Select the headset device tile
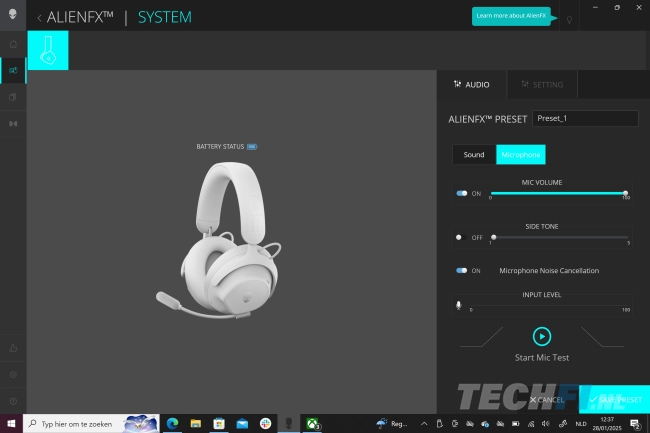 coord(48,51)
